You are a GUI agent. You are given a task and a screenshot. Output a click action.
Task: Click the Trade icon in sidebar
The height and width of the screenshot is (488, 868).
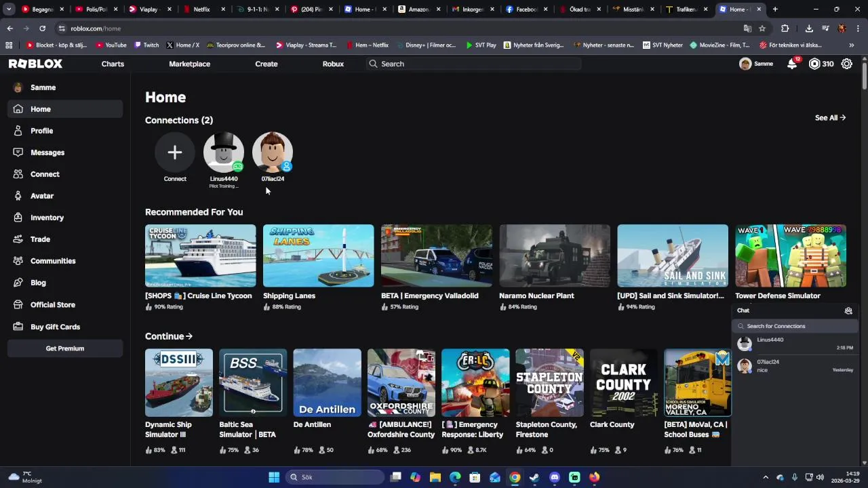(x=18, y=239)
